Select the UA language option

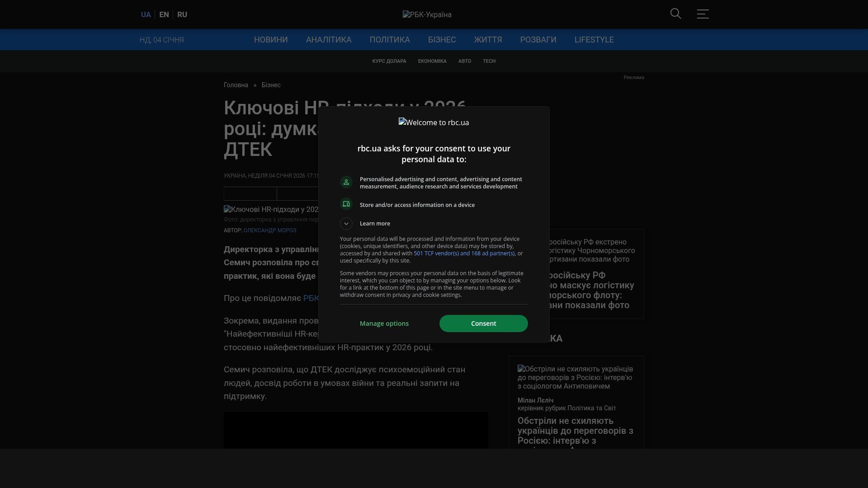click(146, 14)
